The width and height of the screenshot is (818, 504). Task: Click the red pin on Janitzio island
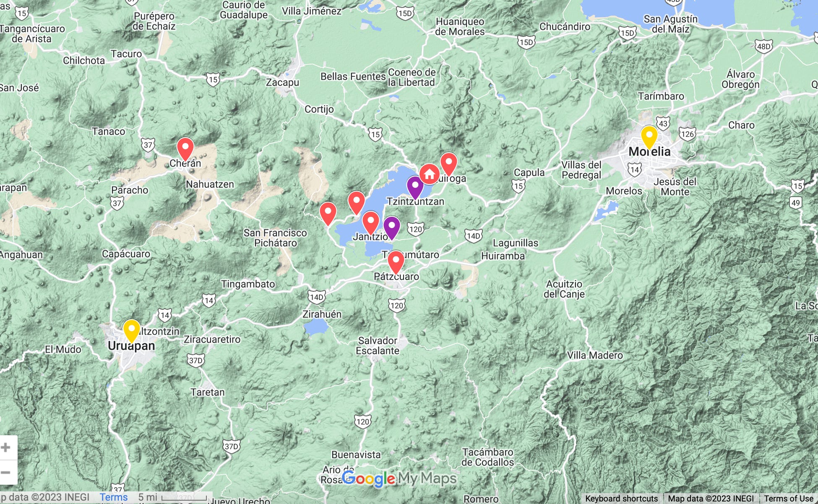tap(371, 221)
